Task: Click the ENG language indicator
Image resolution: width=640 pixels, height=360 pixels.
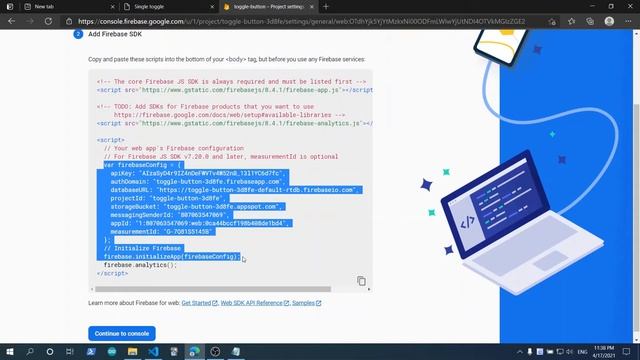Action: (x=582, y=351)
